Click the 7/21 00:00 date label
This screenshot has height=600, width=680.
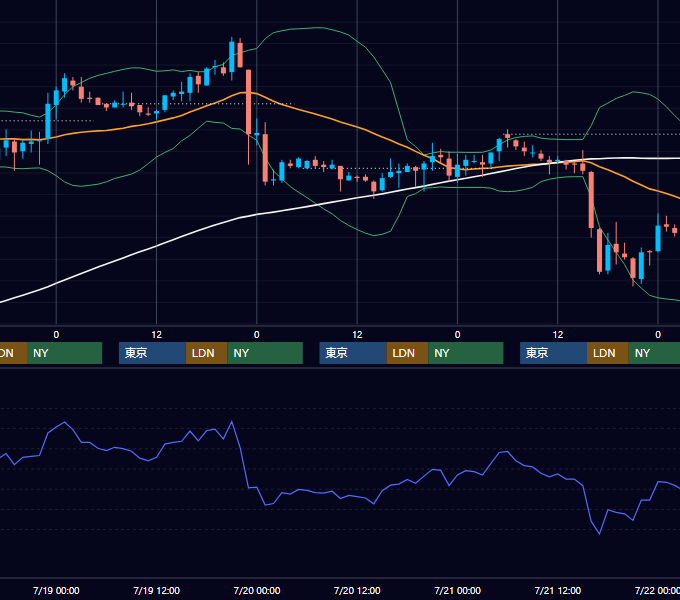click(x=458, y=590)
